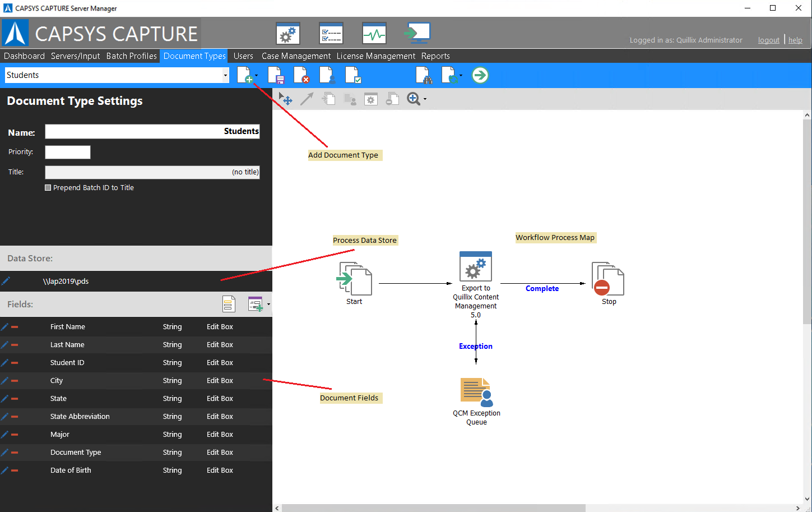
Task: Select the State Abbreviation field row
Action: 136,417
